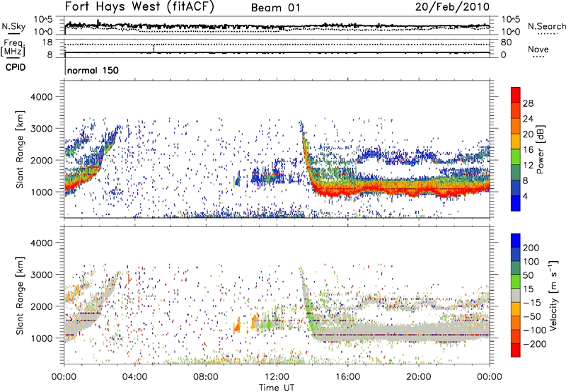Click the '04:00' time axis tick label
Image resolution: width=566 pixels, height=392 pixels.
click(x=134, y=377)
